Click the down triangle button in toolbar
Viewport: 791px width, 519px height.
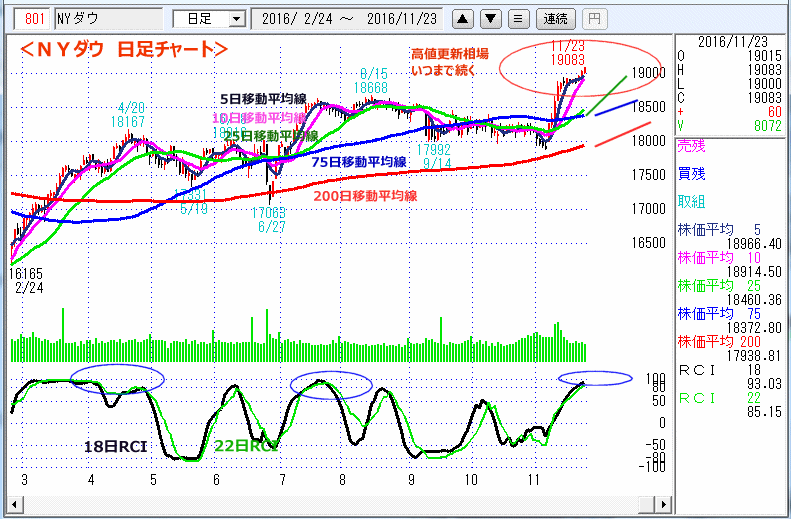tap(490, 18)
